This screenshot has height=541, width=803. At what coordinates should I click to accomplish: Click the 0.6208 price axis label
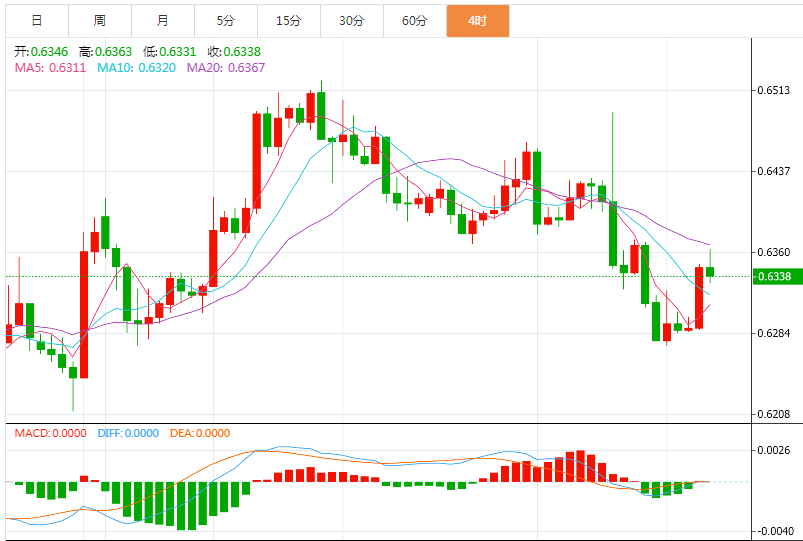(x=774, y=414)
